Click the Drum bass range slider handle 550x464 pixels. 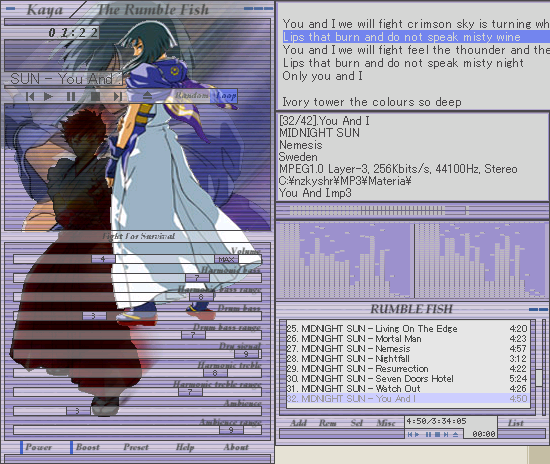click(193, 335)
